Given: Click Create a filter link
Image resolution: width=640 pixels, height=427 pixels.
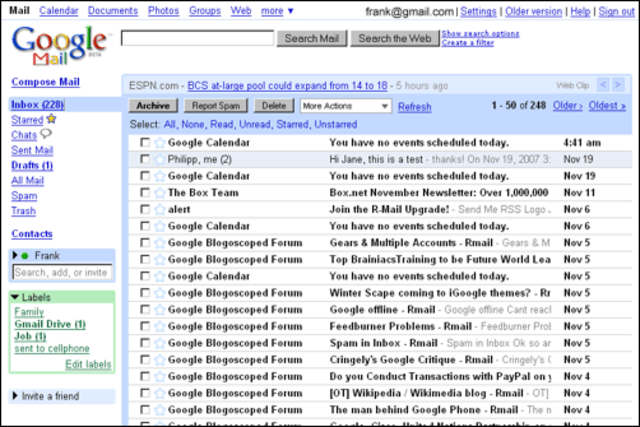Looking at the screenshot, I should coord(467,43).
